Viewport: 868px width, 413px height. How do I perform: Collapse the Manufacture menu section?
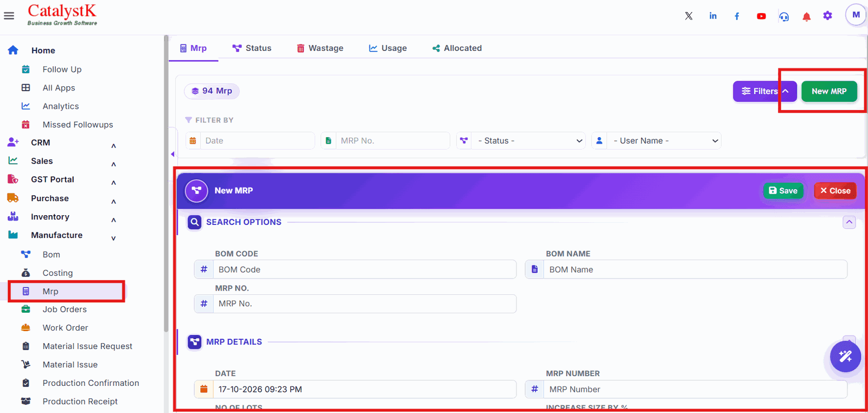tap(113, 238)
